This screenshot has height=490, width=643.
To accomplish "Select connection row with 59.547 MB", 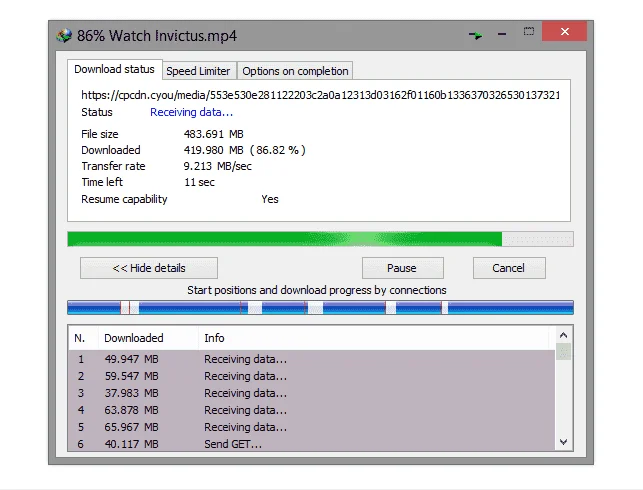I will [312, 376].
